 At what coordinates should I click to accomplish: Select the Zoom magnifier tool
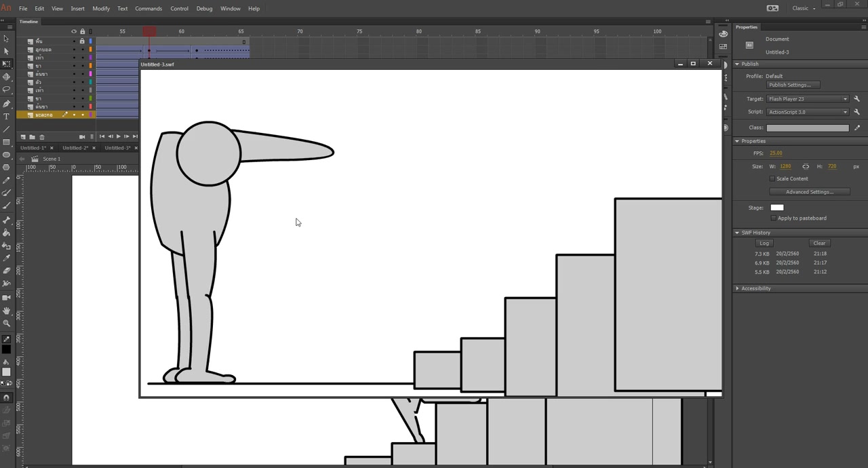tap(6, 323)
